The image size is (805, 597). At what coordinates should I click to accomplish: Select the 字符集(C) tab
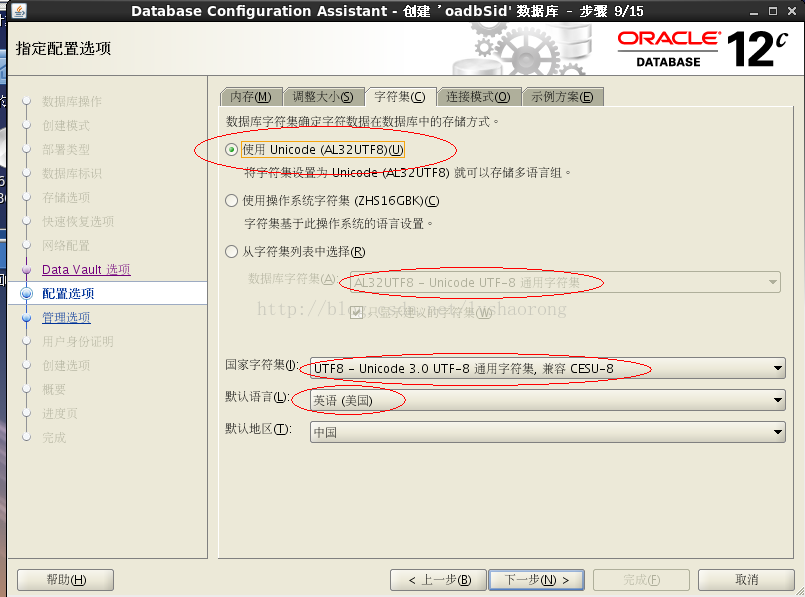pyautogui.click(x=400, y=97)
